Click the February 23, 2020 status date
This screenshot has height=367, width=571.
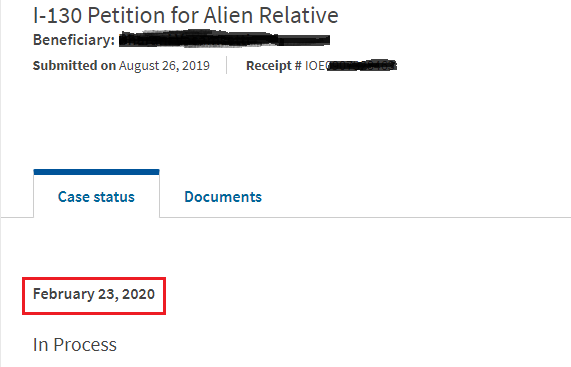tap(94, 294)
